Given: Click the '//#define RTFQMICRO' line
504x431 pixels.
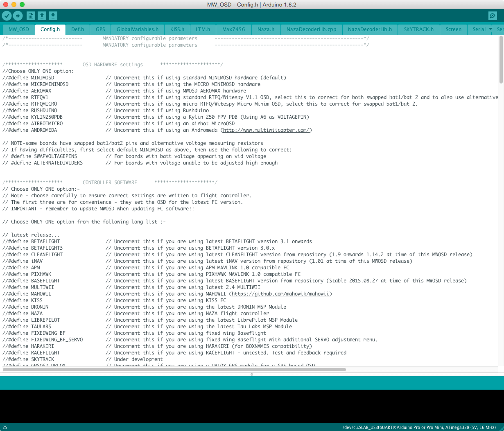Looking at the screenshot, I should click(210, 104).
